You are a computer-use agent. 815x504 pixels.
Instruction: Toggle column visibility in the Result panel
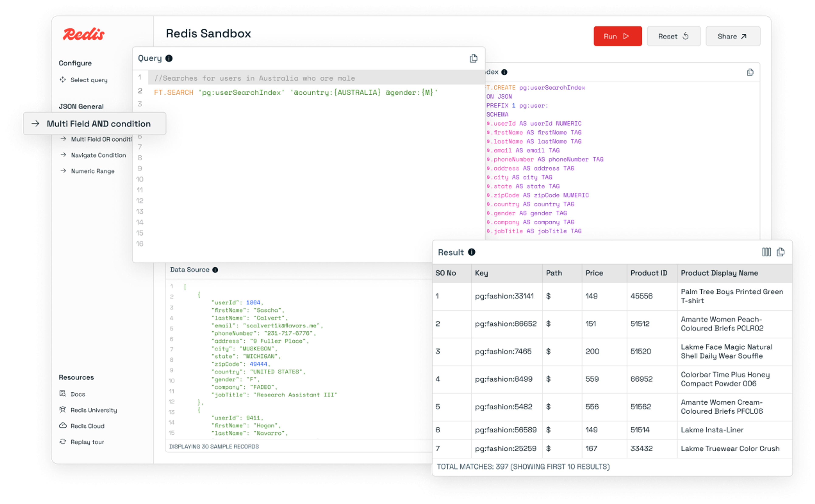pos(767,252)
